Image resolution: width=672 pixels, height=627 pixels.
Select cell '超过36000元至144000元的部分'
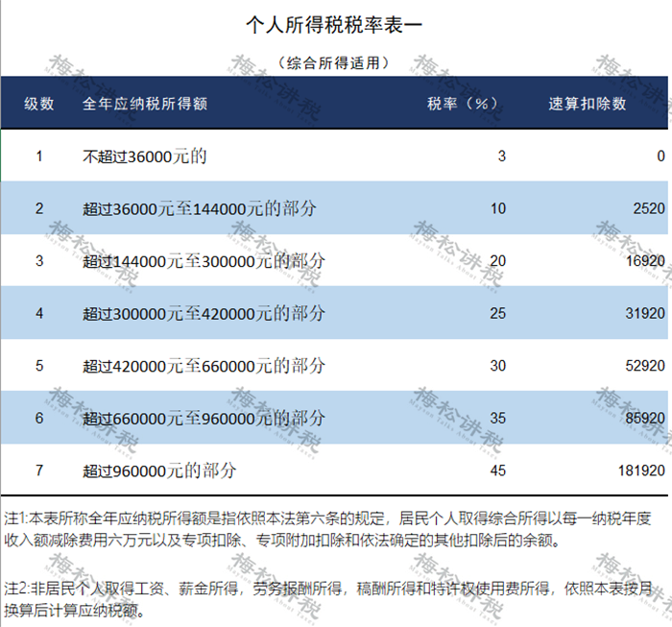pyautogui.click(x=200, y=208)
